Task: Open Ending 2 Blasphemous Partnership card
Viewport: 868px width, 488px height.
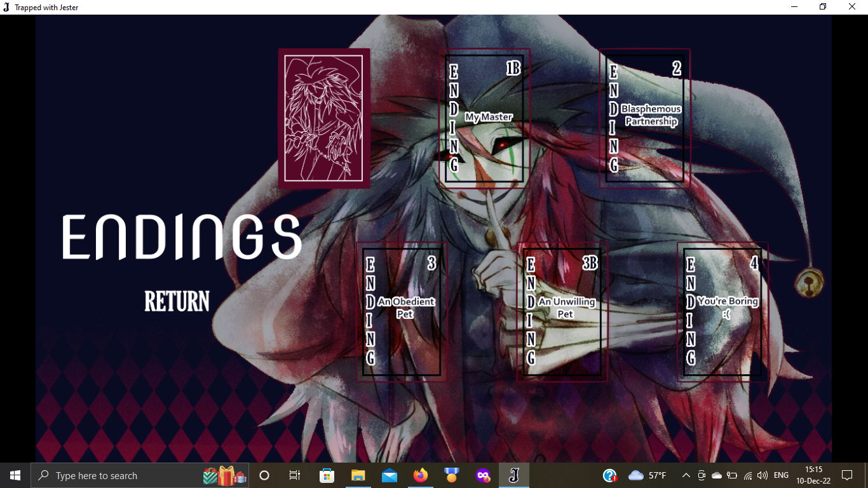Action: point(645,118)
